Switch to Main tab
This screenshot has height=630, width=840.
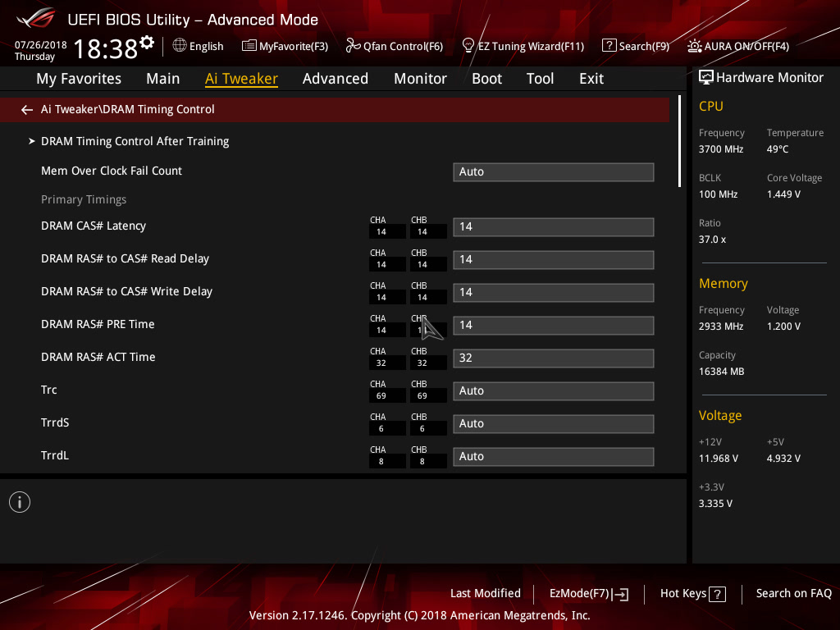(163, 79)
